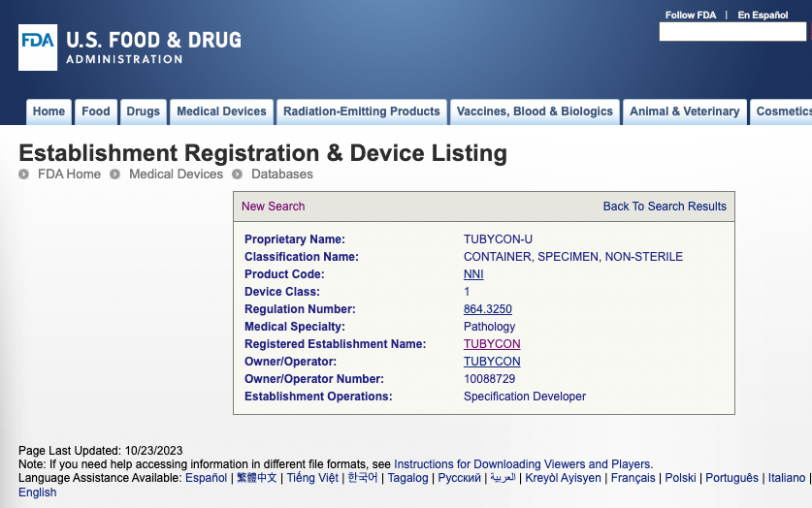This screenshot has height=508, width=812.
Task: Open Owner/Operator TUBYCON link
Action: (492, 362)
